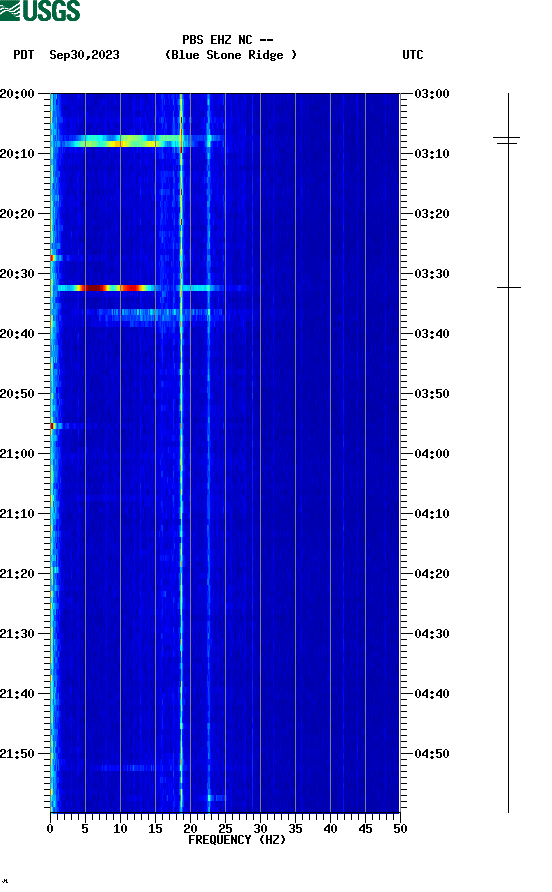Click the 03:10 UTC time label
The width and height of the screenshot is (552, 892).
(x=432, y=154)
